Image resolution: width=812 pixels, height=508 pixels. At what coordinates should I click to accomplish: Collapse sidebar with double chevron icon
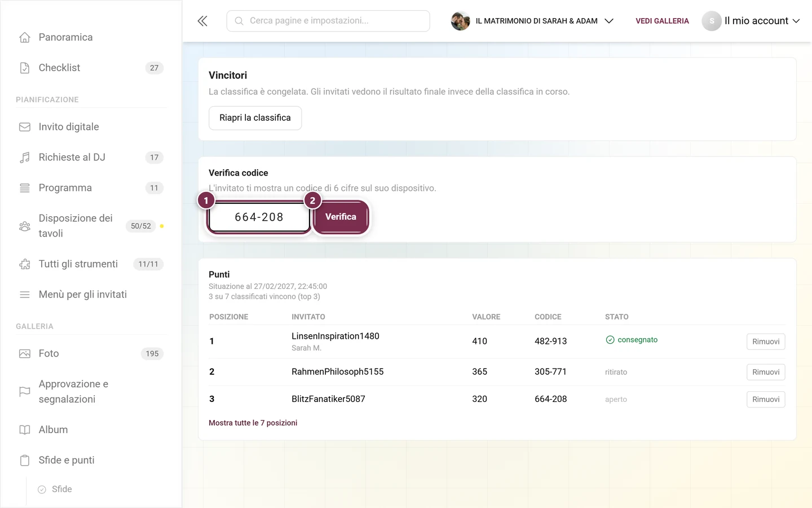(x=202, y=21)
